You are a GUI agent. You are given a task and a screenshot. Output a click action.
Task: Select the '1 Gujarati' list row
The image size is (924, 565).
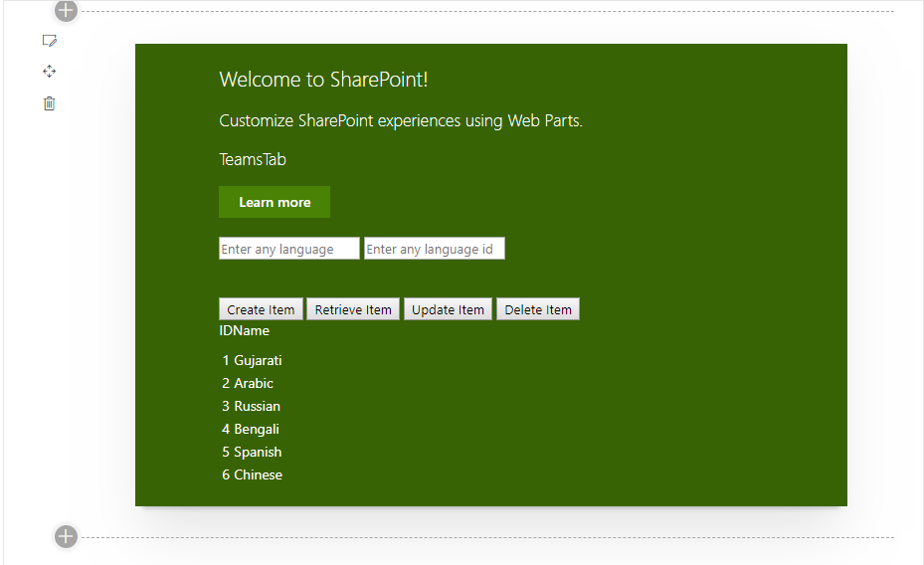pyautogui.click(x=252, y=360)
